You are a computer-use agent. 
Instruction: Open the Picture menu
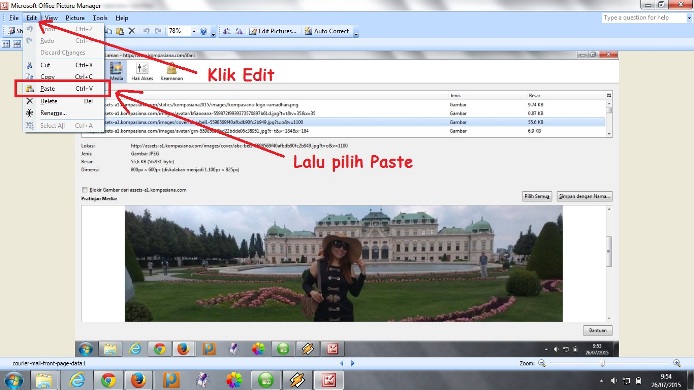click(x=75, y=18)
